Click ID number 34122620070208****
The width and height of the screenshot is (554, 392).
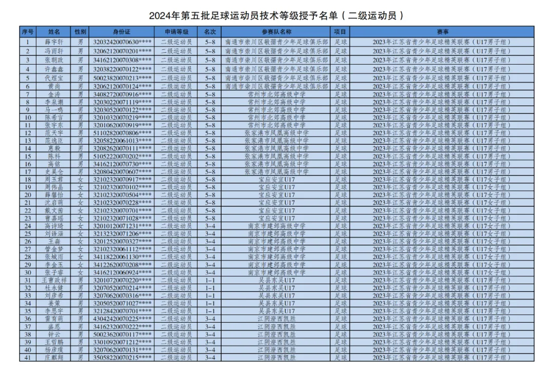pos(122,265)
